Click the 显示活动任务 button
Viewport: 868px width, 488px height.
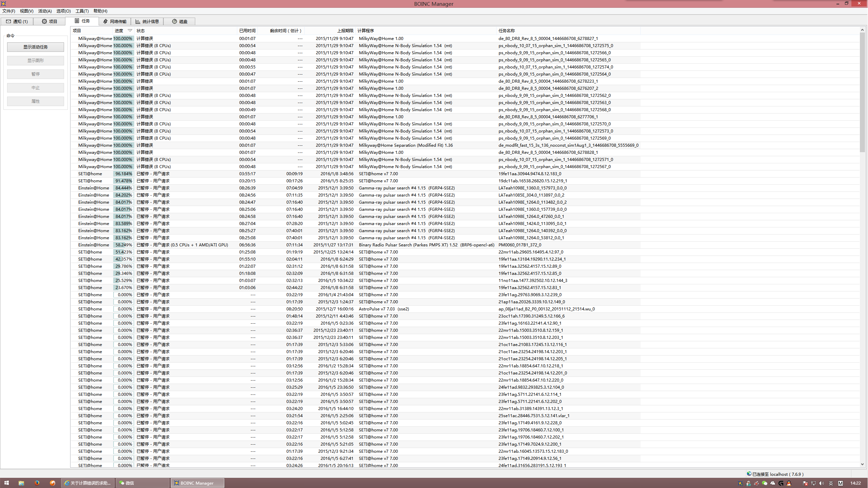point(36,47)
